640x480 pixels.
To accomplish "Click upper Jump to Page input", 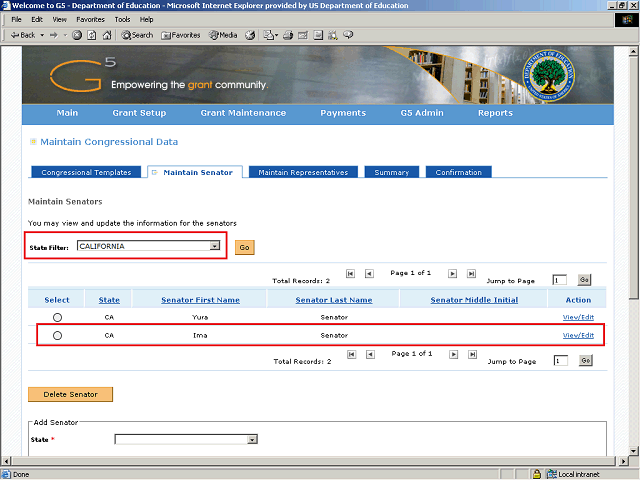I will tap(559, 280).
